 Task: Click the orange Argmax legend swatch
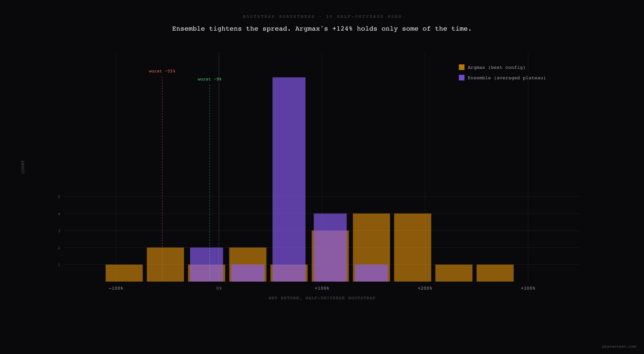click(462, 67)
